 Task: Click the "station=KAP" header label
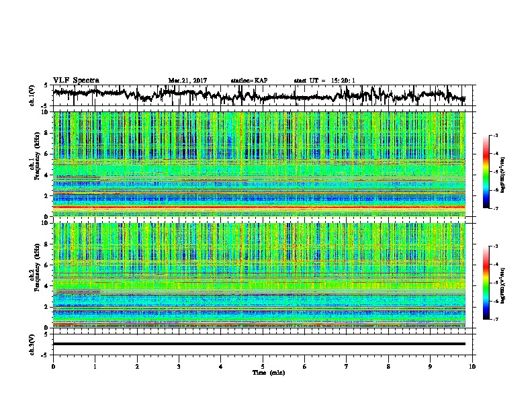(x=249, y=81)
